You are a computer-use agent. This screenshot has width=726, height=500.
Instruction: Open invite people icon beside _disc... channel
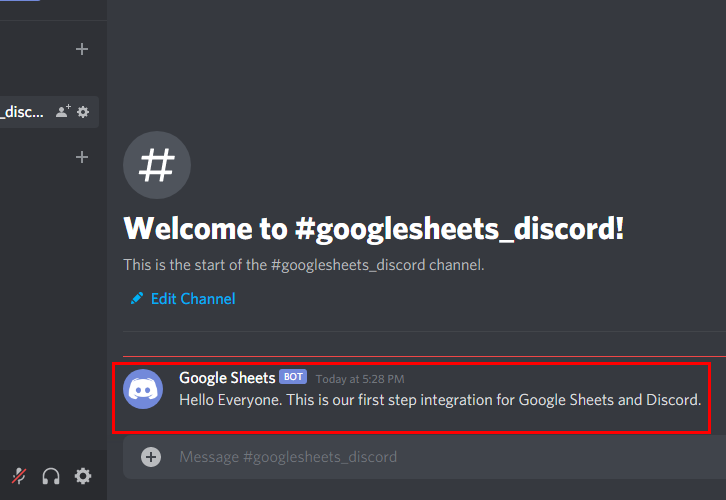63,112
